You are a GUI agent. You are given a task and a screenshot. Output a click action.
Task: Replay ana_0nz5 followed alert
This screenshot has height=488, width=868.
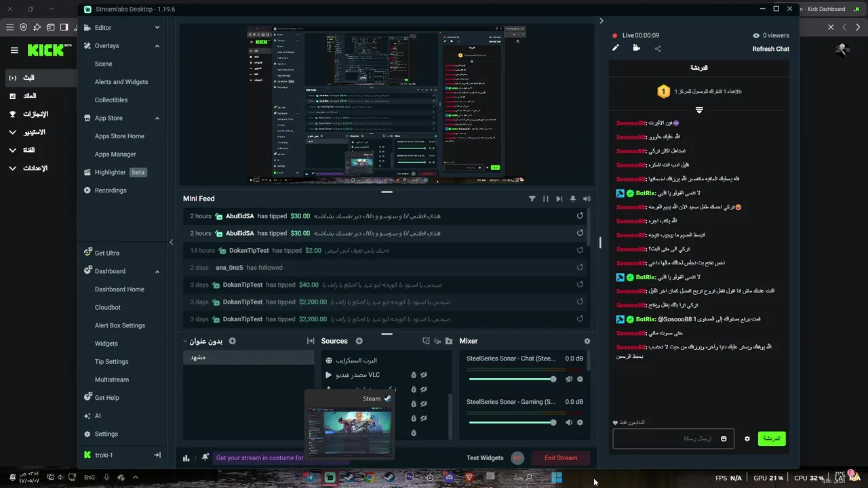click(x=580, y=268)
